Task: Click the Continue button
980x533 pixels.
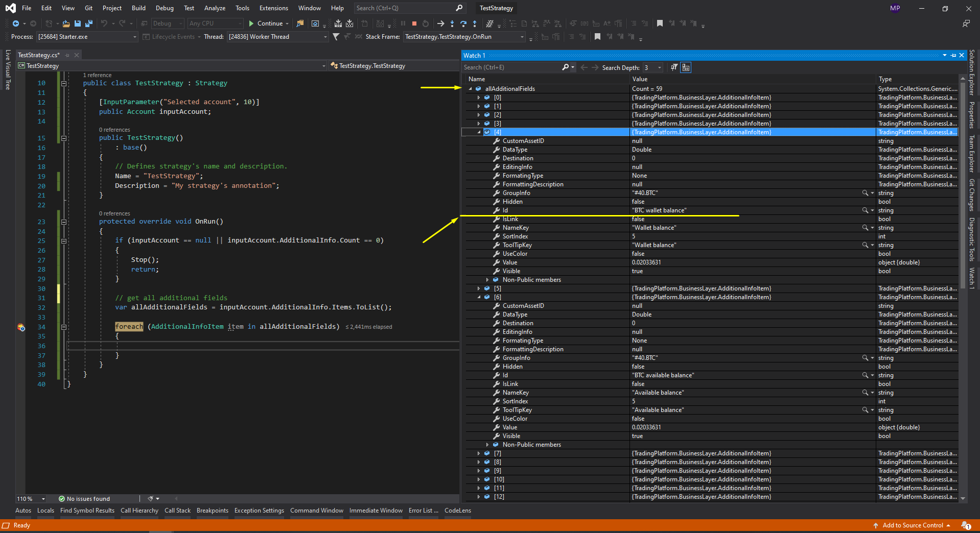Action: (x=266, y=23)
